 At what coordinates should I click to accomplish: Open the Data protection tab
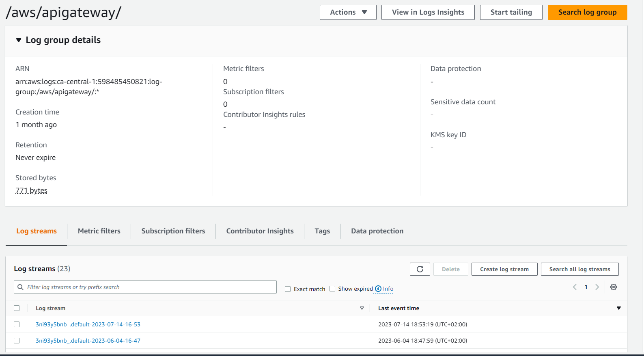click(377, 231)
